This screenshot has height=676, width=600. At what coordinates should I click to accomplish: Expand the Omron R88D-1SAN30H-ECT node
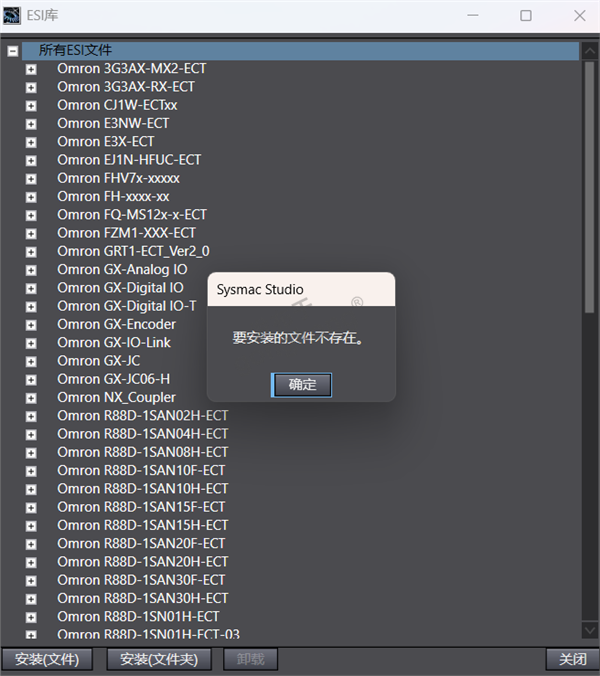pyautogui.click(x=31, y=599)
